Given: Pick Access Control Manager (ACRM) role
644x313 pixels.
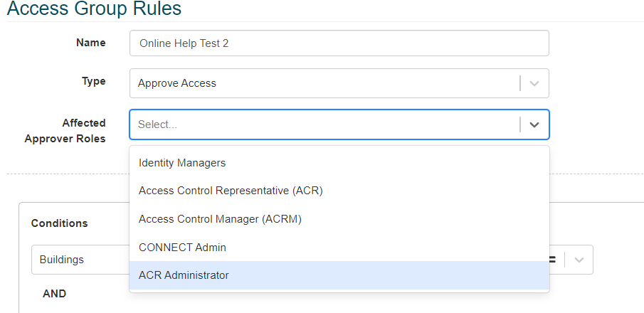Looking at the screenshot, I should 339,219.
